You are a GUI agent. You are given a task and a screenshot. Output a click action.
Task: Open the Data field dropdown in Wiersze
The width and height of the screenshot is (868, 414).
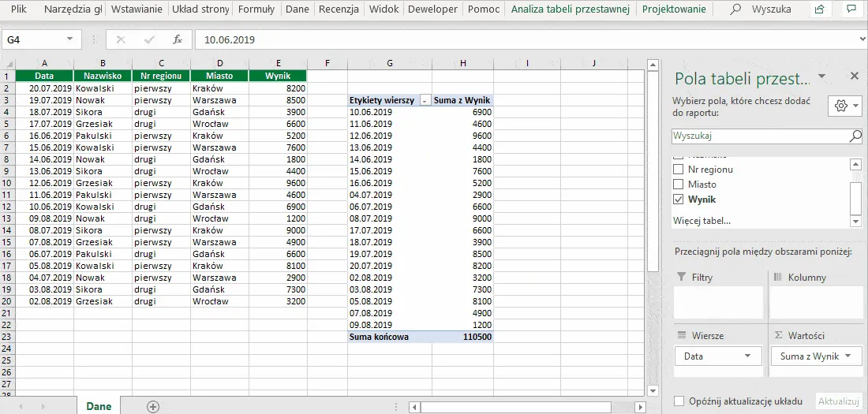point(747,356)
